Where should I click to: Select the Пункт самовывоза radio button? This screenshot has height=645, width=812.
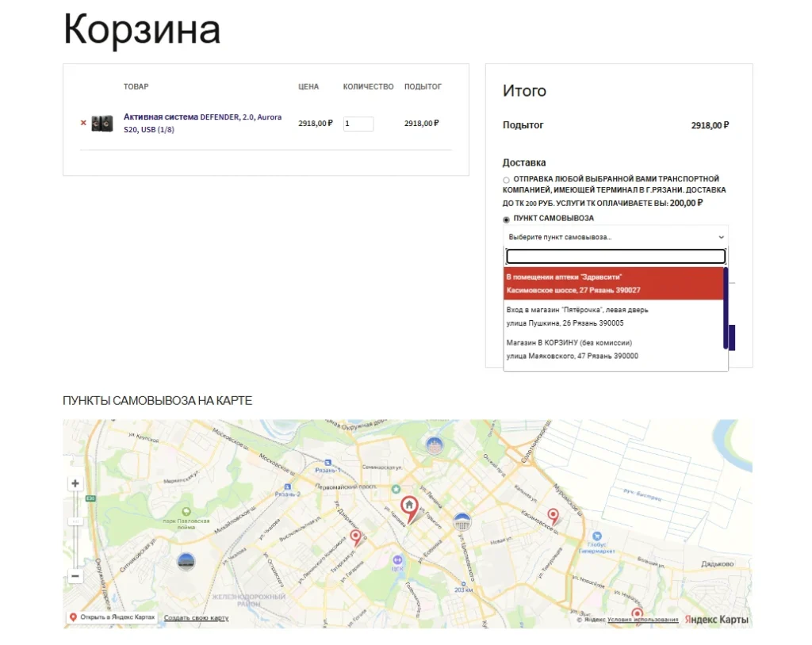point(506,219)
